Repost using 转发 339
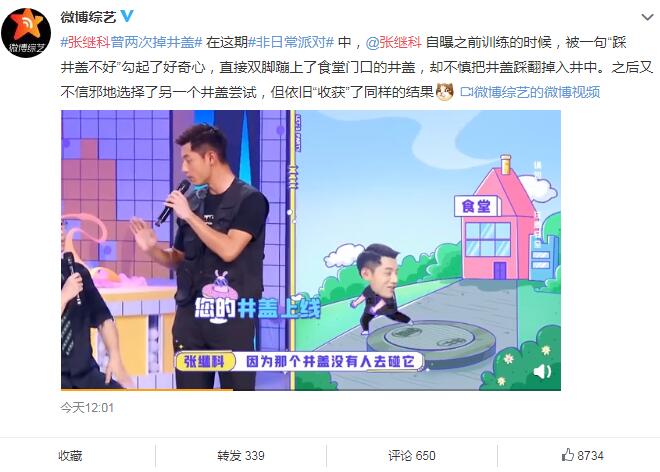Image resolution: width=660 pixels, height=472 pixels. pos(241,456)
